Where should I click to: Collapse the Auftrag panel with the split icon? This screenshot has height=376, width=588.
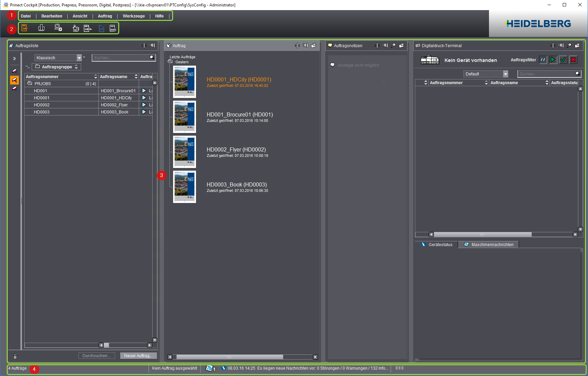[297, 45]
